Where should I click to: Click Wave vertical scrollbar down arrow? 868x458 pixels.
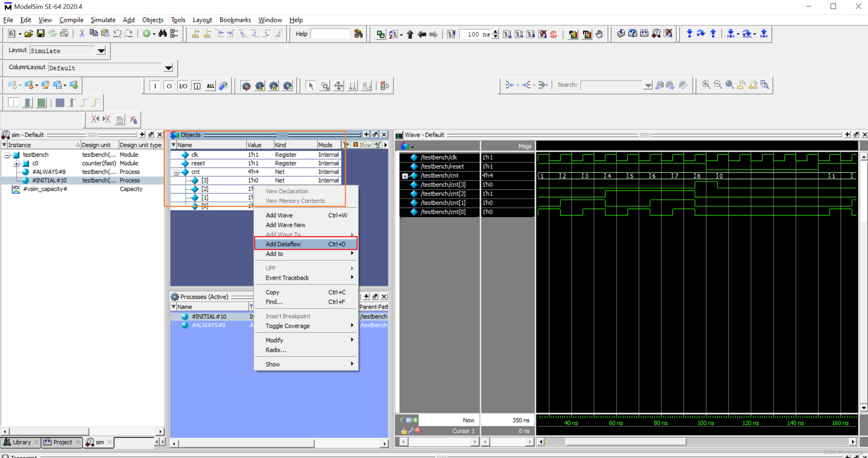(863, 407)
